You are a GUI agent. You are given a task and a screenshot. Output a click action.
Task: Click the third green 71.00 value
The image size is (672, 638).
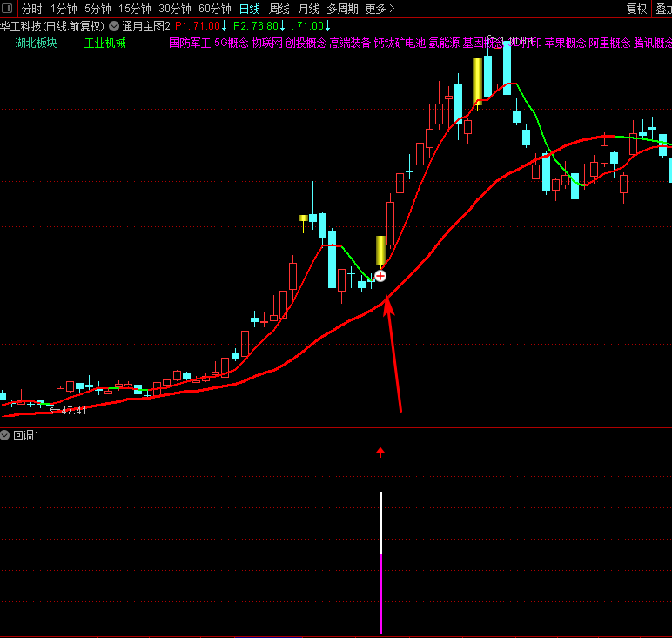pyautogui.click(x=310, y=26)
